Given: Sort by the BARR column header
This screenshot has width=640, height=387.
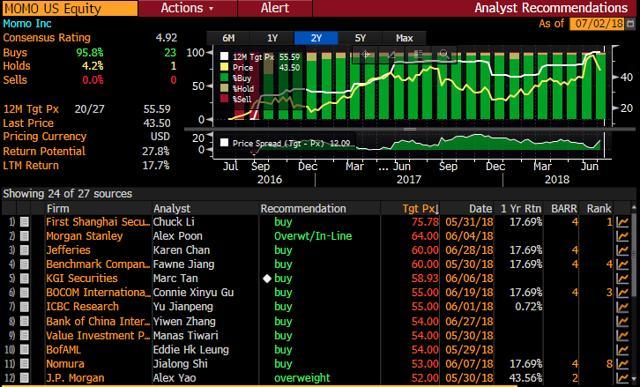Looking at the screenshot, I should pos(564,209).
